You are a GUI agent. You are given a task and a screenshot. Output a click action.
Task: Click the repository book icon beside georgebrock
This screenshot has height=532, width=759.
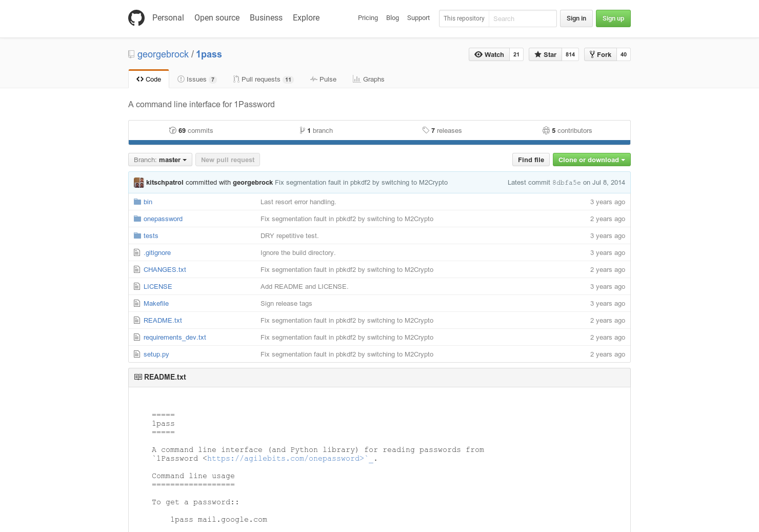click(131, 54)
